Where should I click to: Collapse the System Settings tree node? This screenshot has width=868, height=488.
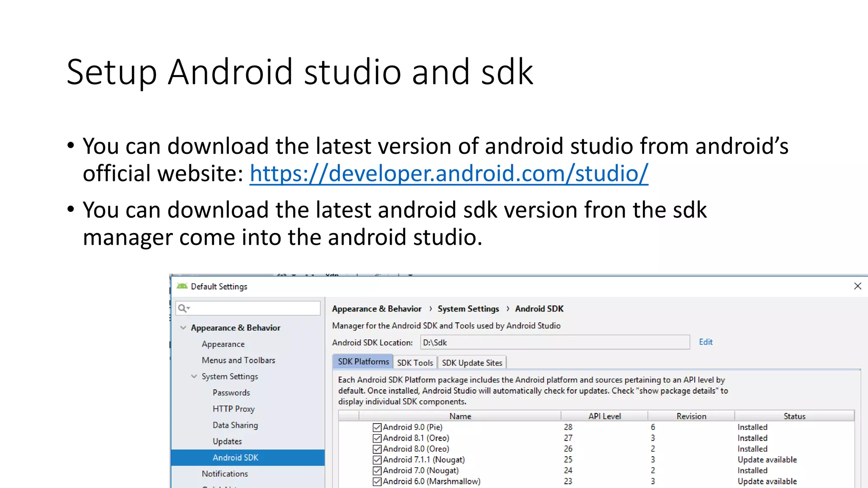[x=194, y=377]
